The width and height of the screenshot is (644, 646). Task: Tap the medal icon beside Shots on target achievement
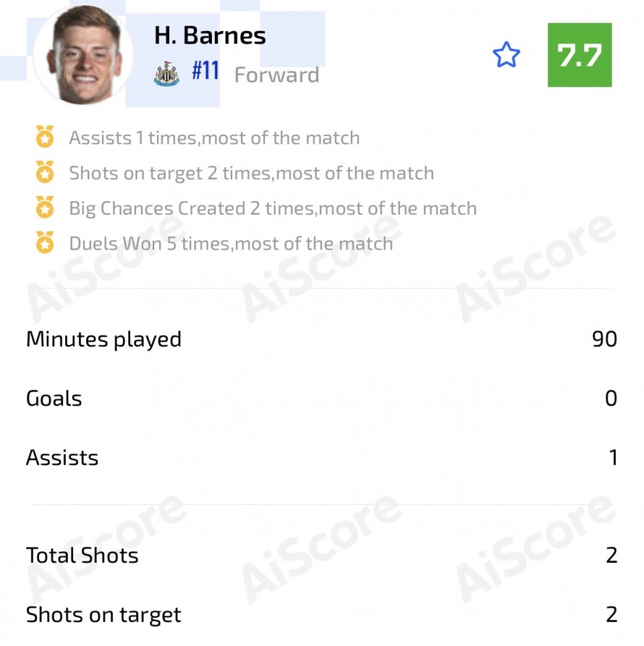44,172
